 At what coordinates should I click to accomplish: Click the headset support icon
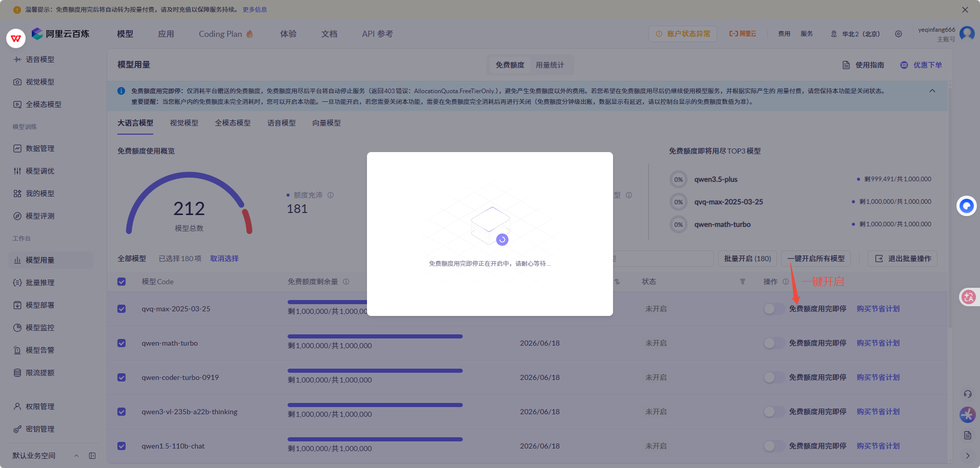[968, 394]
